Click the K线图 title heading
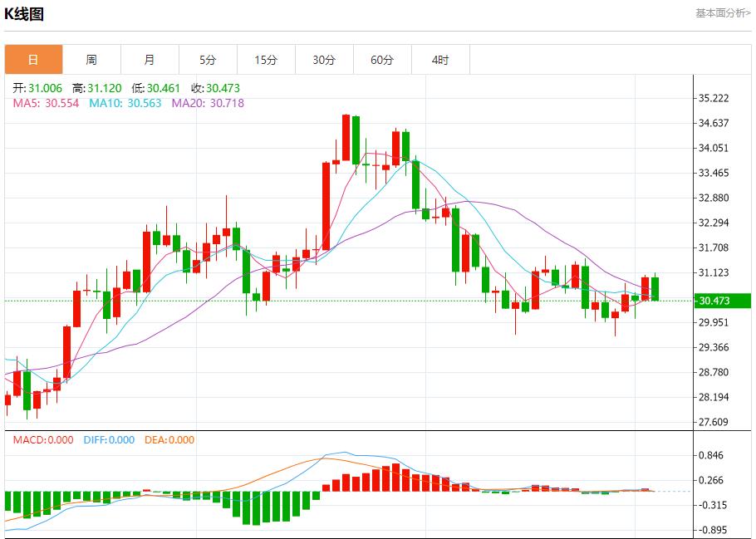 coord(24,14)
